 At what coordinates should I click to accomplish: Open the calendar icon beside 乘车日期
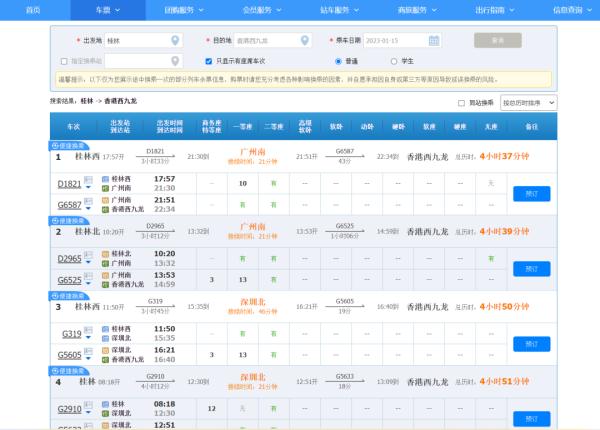(x=434, y=40)
